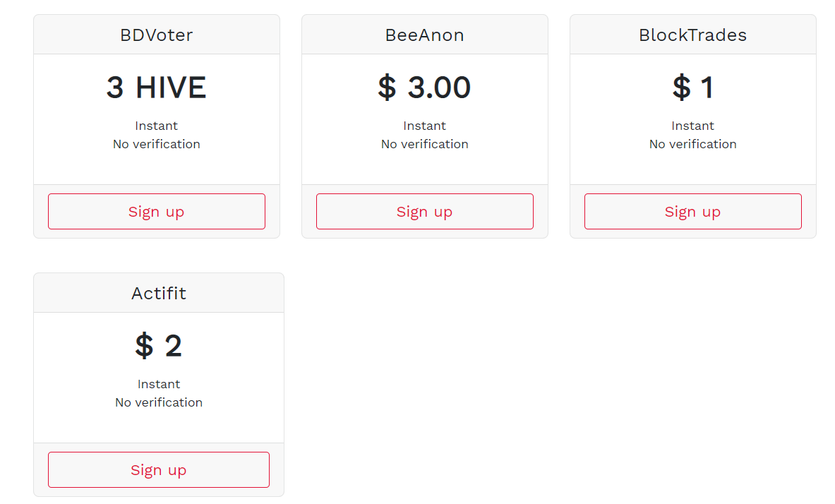
Task: Click Sign up under BeeAnon
Action: pyautogui.click(x=424, y=212)
